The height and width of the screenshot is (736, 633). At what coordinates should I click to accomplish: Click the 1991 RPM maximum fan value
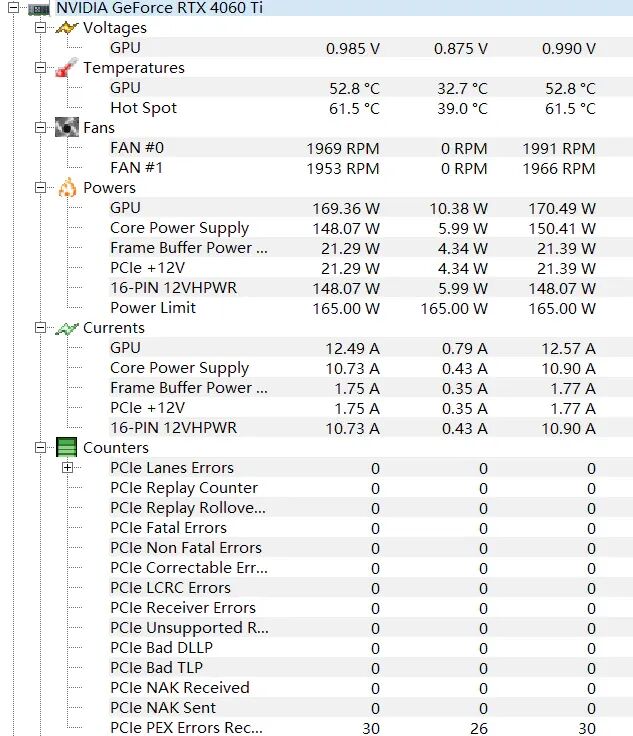coord(559,148)
